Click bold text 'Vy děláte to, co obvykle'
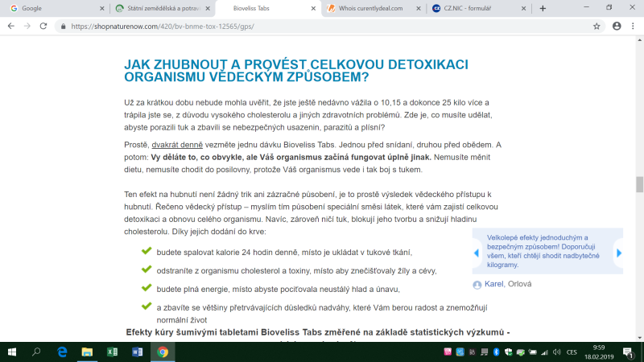The height and width of the screenshot is (362, 644). coord(291,157)
